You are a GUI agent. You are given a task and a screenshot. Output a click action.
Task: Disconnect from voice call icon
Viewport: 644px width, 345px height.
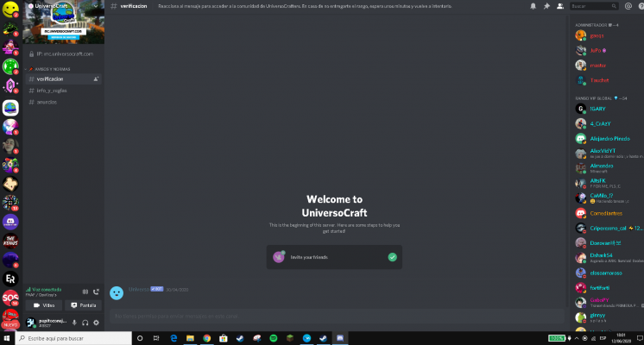[x=96, y=292]
